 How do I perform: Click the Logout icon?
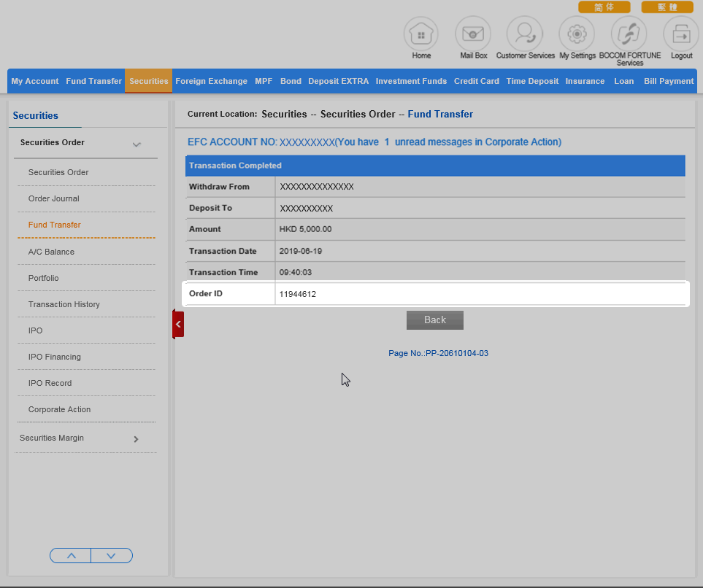click(x=681, y=34)
